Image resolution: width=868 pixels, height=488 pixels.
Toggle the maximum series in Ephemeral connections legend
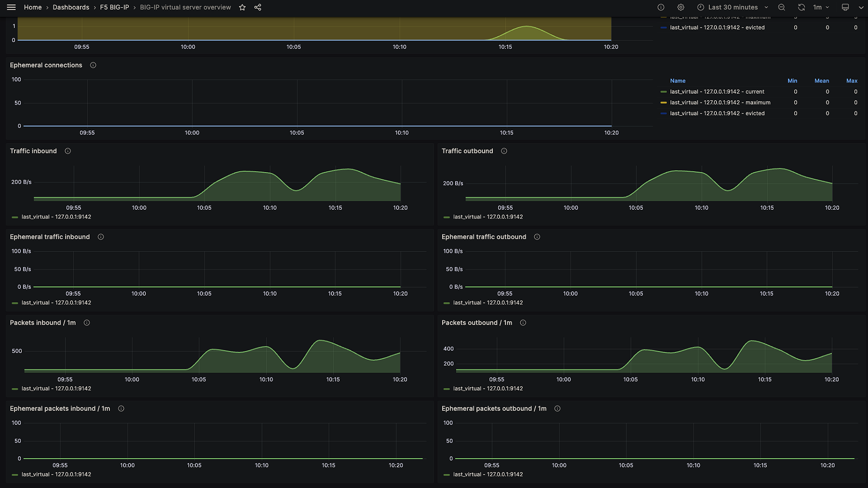[720, 102]
